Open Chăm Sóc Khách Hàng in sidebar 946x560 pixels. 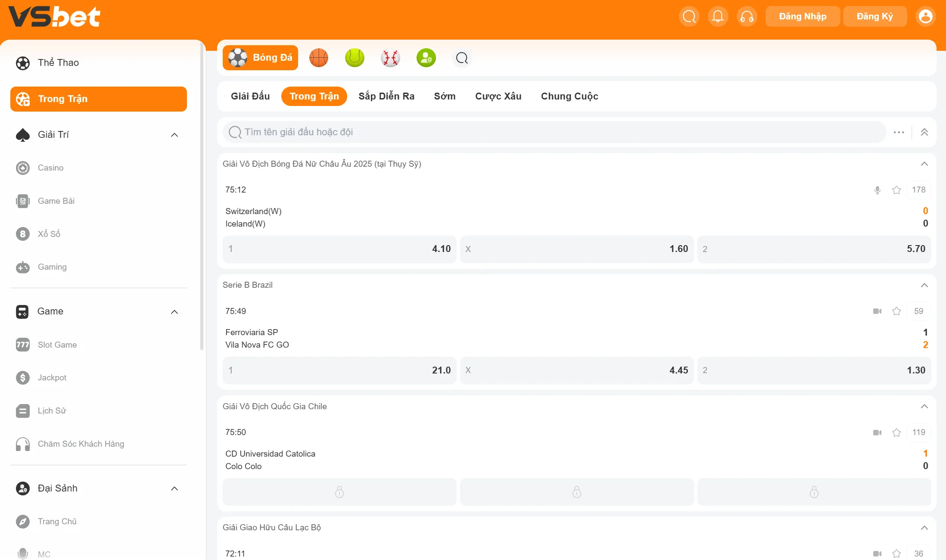99,444
